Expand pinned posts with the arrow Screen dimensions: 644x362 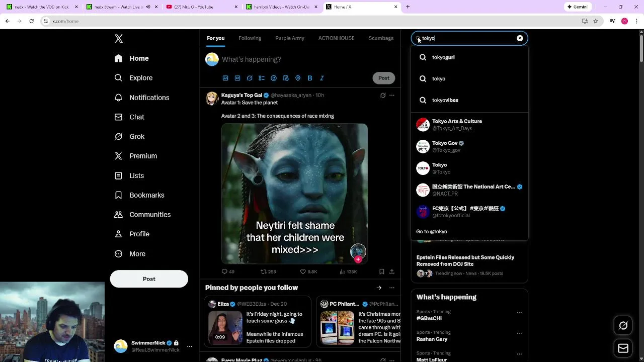pos(379,288)
